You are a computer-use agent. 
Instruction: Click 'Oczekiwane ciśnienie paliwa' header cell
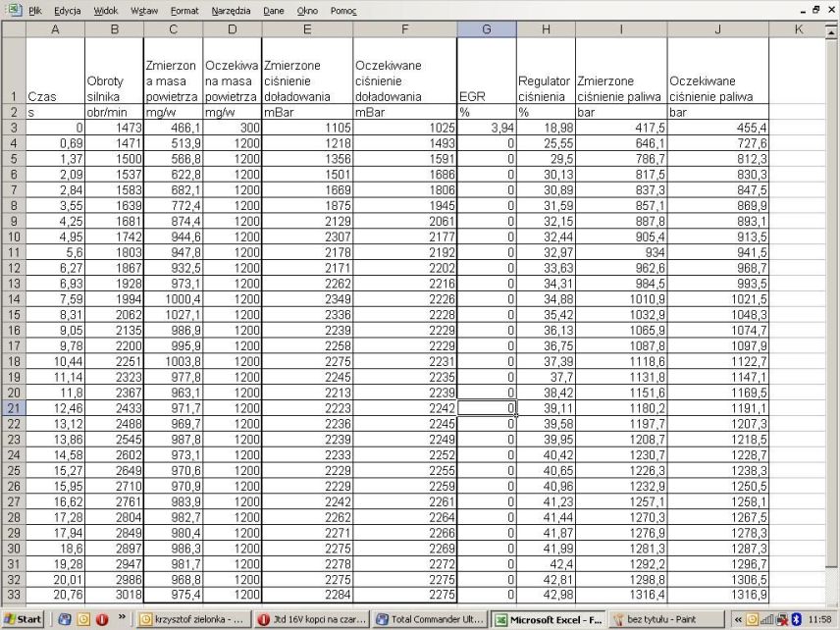[x=718, y=71]
